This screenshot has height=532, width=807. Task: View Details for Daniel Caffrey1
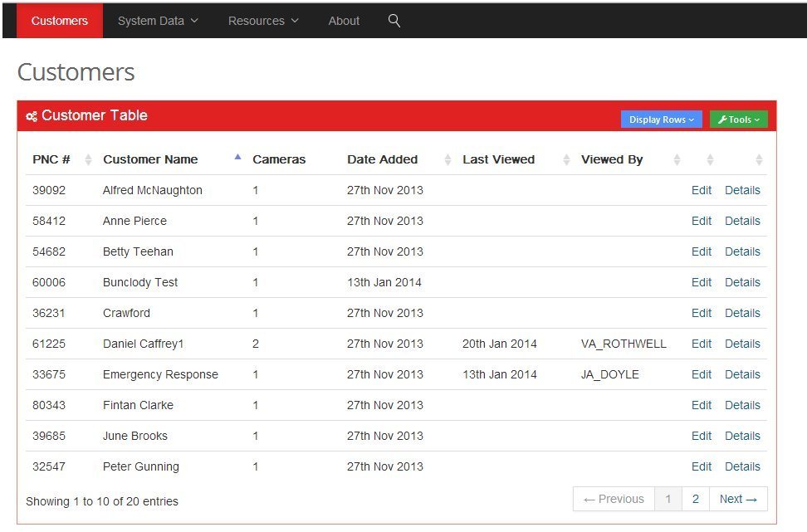tap(742, 344)
